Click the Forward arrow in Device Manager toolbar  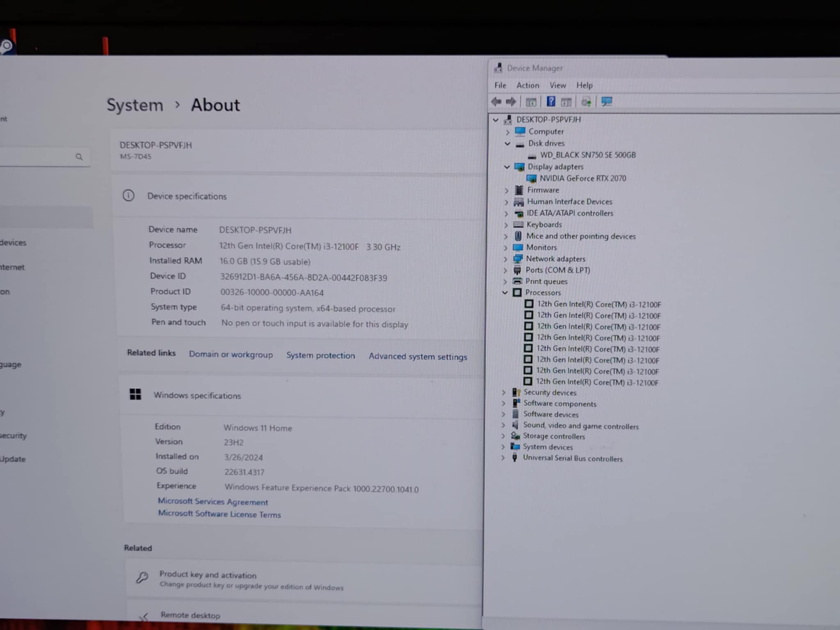point(511,102)
